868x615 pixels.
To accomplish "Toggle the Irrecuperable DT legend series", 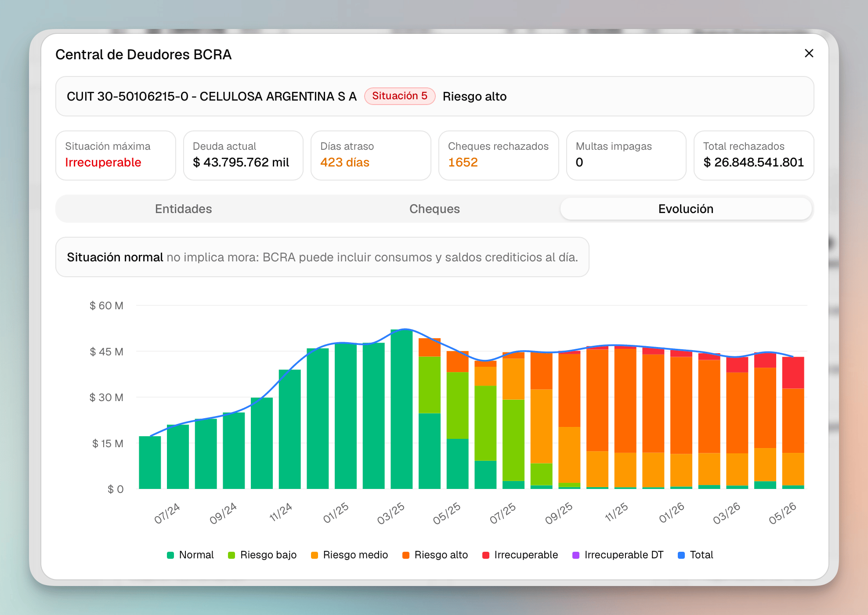I will click(x=618, y=555).
